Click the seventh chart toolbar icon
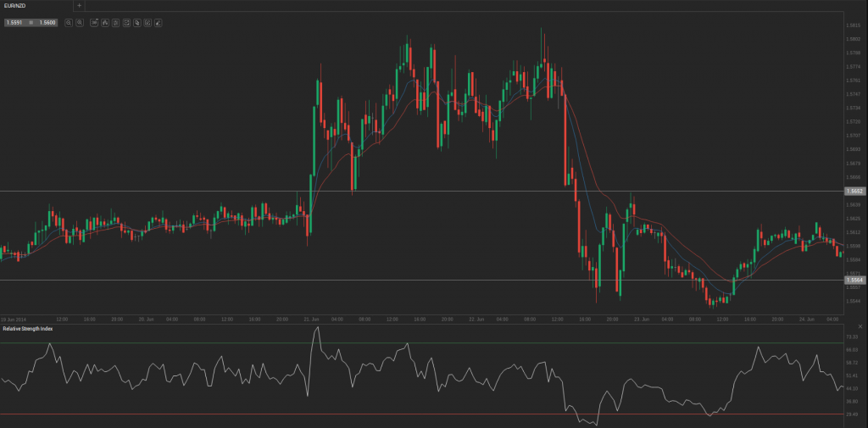This screenshot has height=428, width=868. (x=136, y=23)
